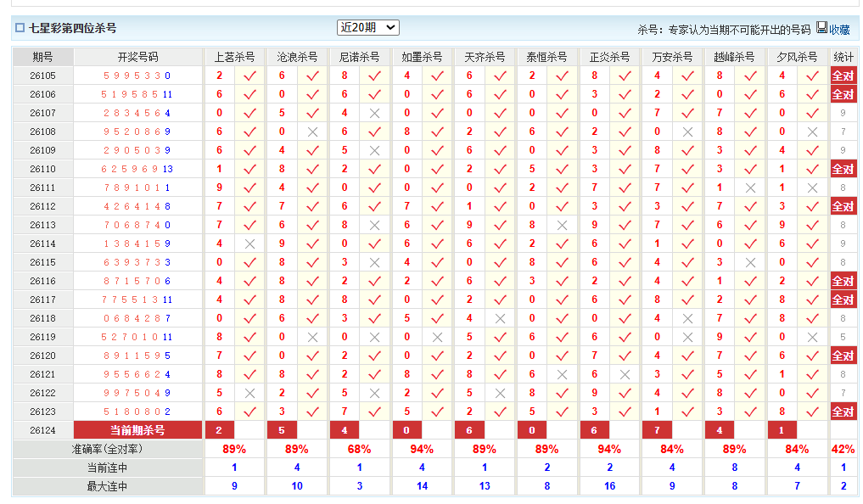Select period number 26124
This screenshot has width=863, height=504.
click(x=43, y=429)
